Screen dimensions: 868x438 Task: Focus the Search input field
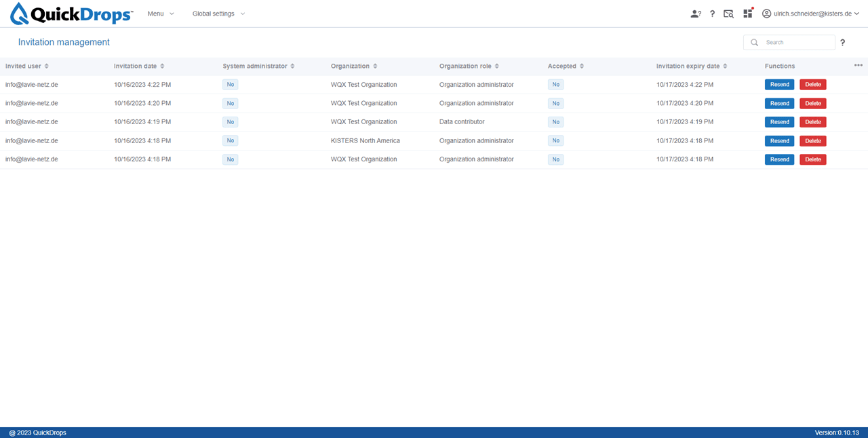click(x=789, y=43)
